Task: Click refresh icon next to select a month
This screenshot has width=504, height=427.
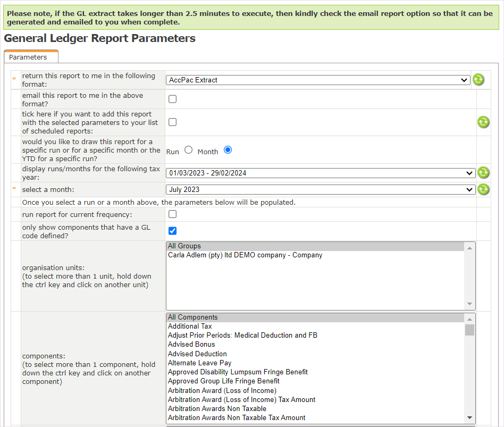Action: coord(483,189)
